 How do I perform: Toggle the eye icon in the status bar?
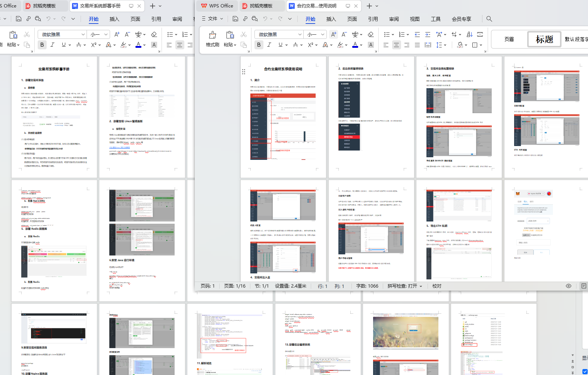(x=569, y=286)
